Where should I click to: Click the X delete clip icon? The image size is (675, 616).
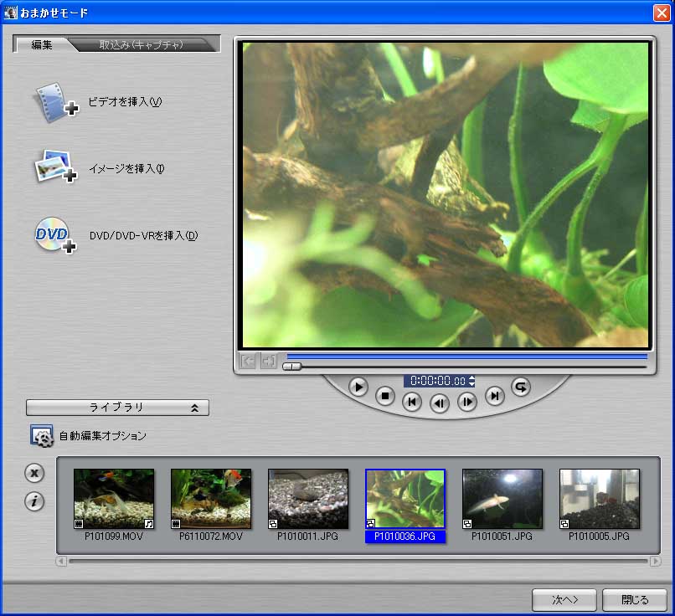click(34, 473)
